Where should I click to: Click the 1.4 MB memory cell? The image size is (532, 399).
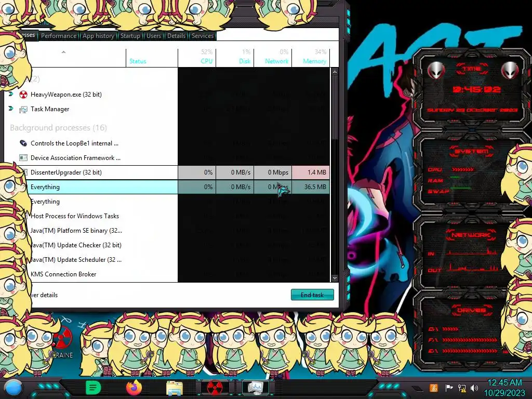click(x=311, y=172)
